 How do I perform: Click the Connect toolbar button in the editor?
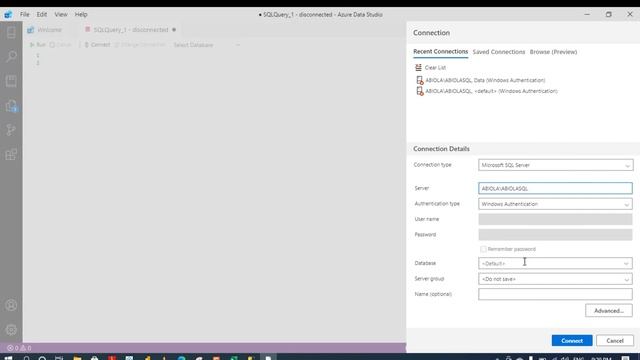97,45
